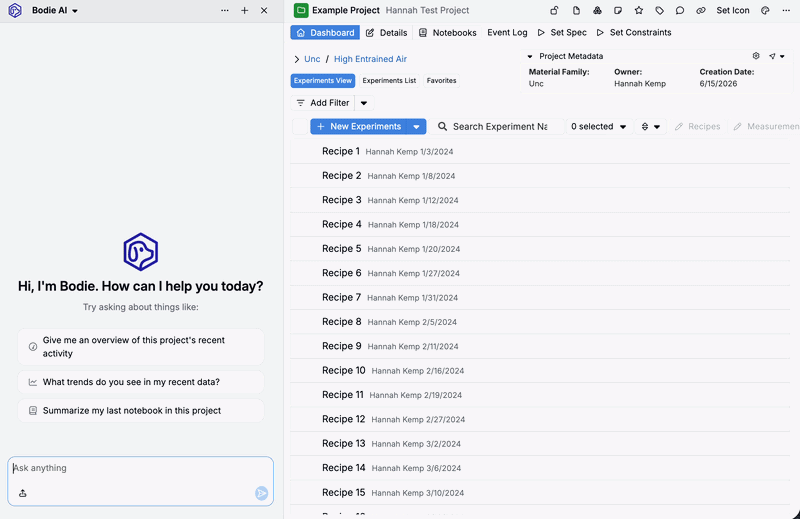Click the filter lines icon in Add Filter
This screenshot has width=800, height=519.
tap(301, 103)
